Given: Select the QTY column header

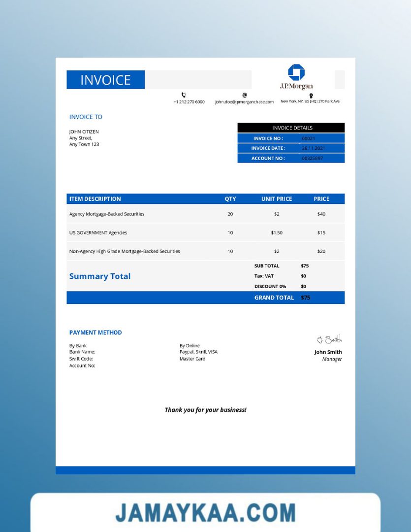Looking at the screenshot, I should 230,199.
